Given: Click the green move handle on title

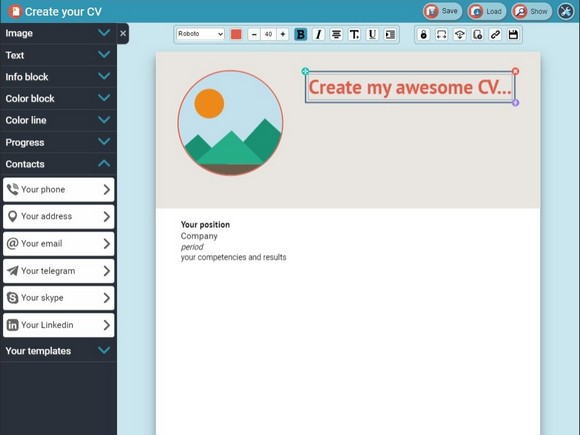Looking at the screenshot, I should 305,71.
